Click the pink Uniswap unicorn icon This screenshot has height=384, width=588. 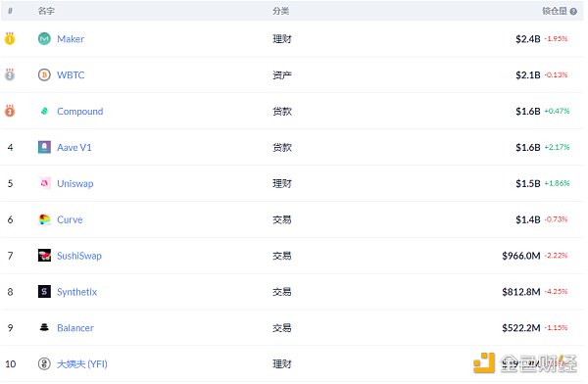tap(44, 183)
